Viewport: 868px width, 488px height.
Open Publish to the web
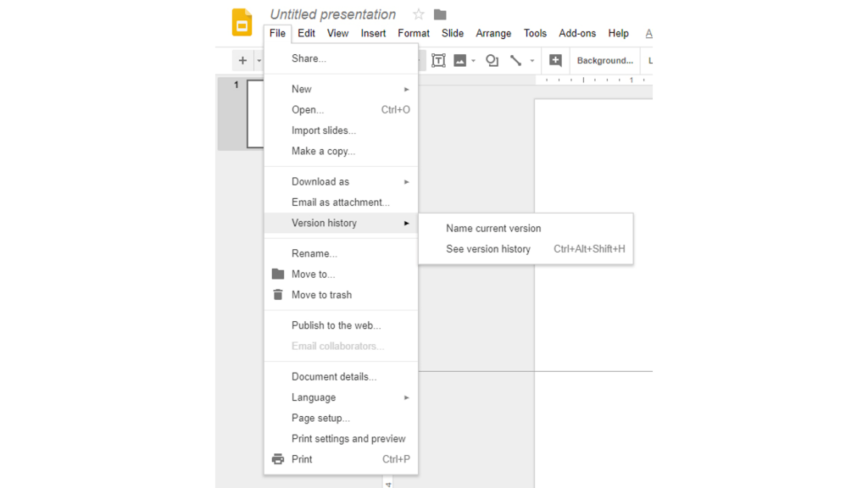(x=336, y=324)
